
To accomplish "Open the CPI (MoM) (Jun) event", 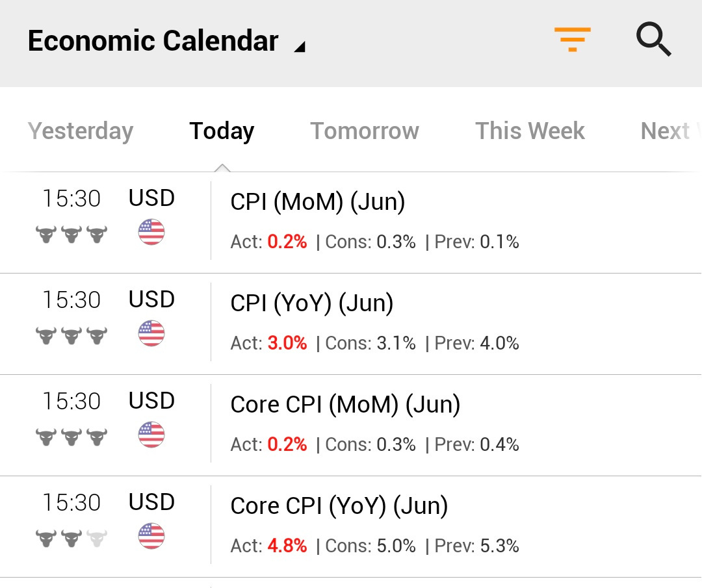I will tap(318, 202).
